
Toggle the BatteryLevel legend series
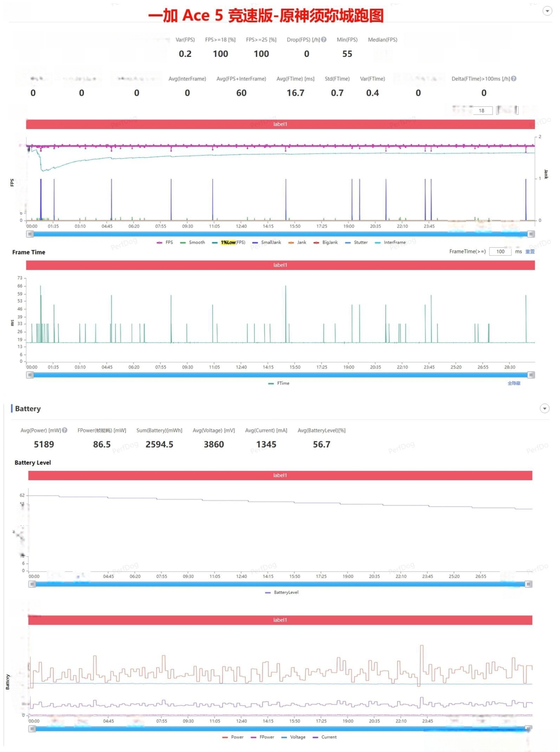click(x=282, y=592)
